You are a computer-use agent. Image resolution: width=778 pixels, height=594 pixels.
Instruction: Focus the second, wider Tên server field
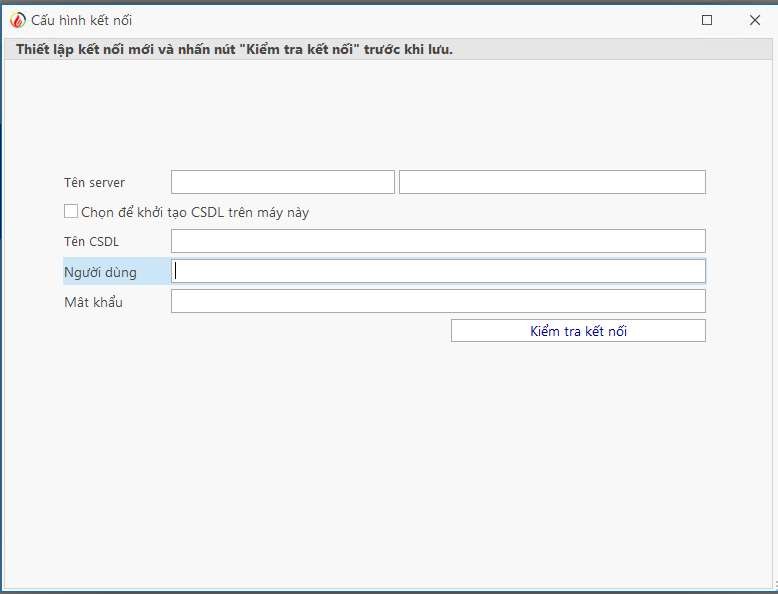pos(552,182)
